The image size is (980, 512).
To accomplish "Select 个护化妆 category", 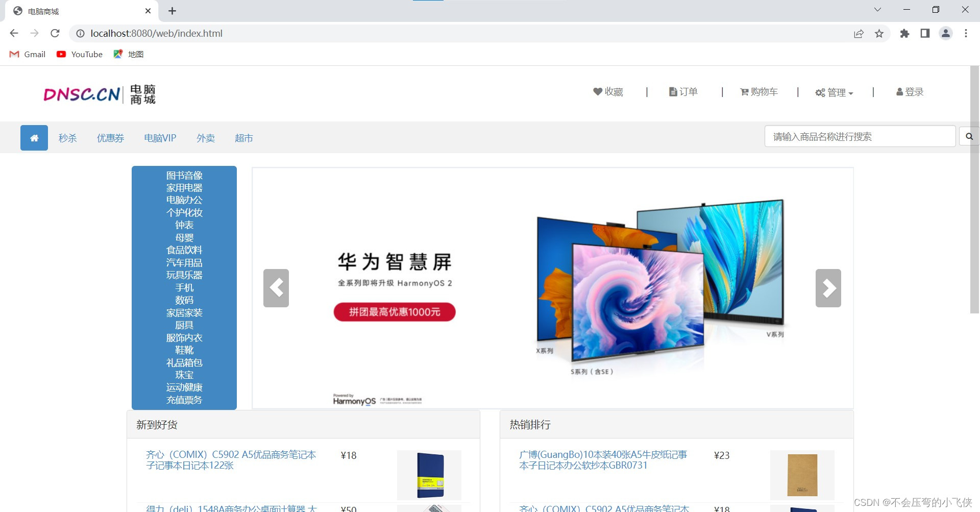I will (x=184, y=213).
